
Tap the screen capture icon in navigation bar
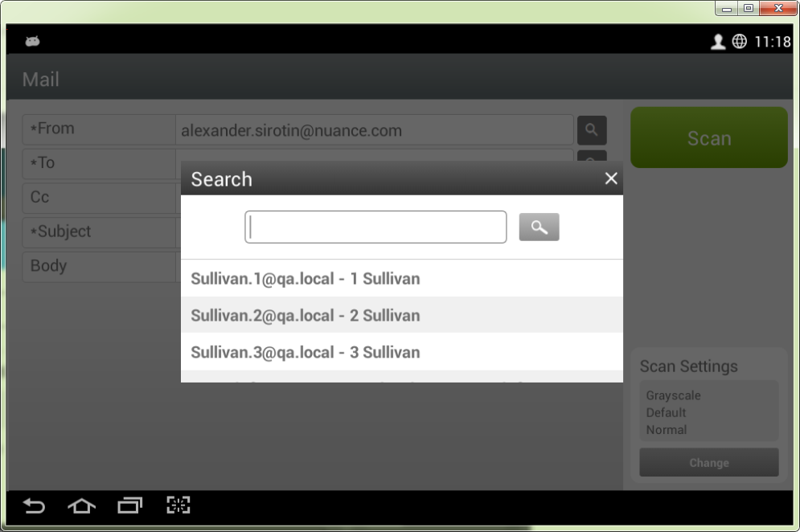tap(178, 505)
